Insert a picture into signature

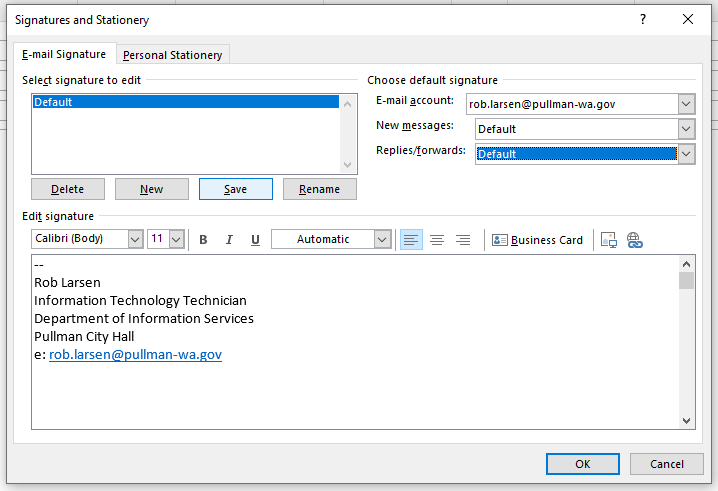(608, 240)
